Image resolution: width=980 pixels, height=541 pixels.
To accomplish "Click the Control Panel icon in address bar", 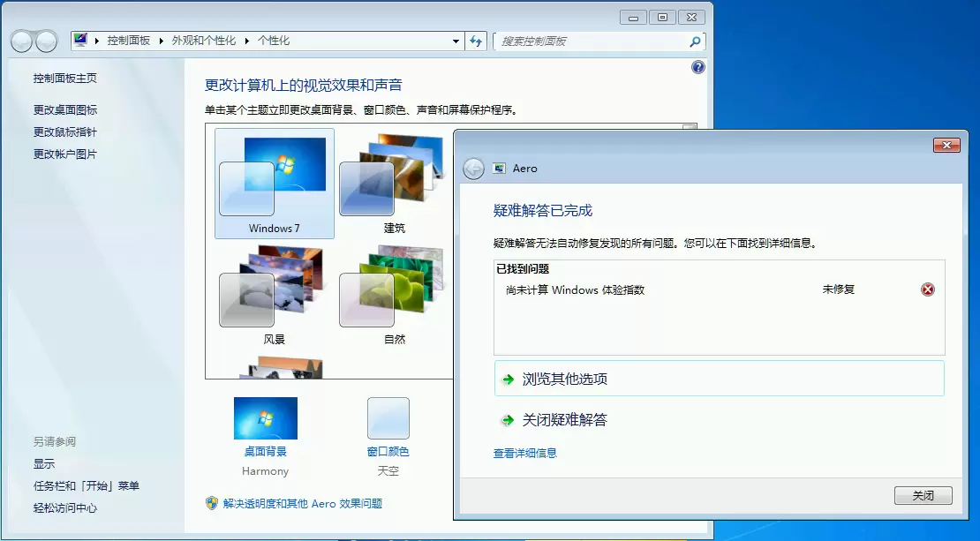I will point(80,40).
